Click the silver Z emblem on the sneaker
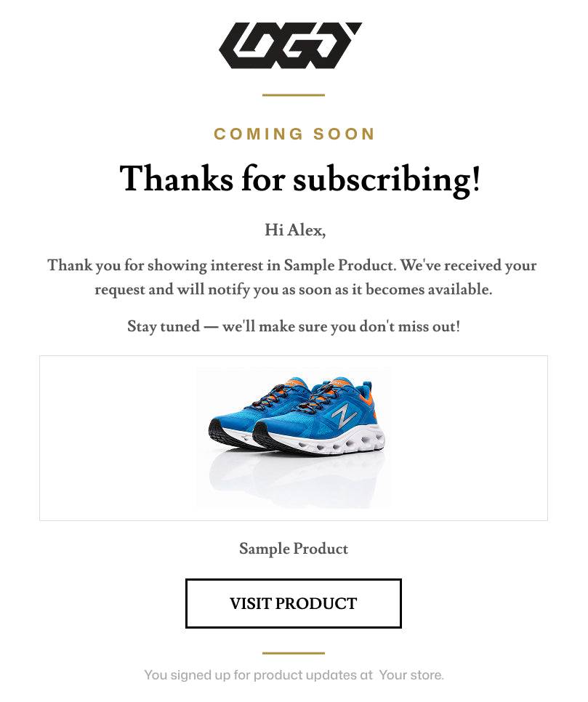The width and height of the screenshot is (588, 702). 344,415
